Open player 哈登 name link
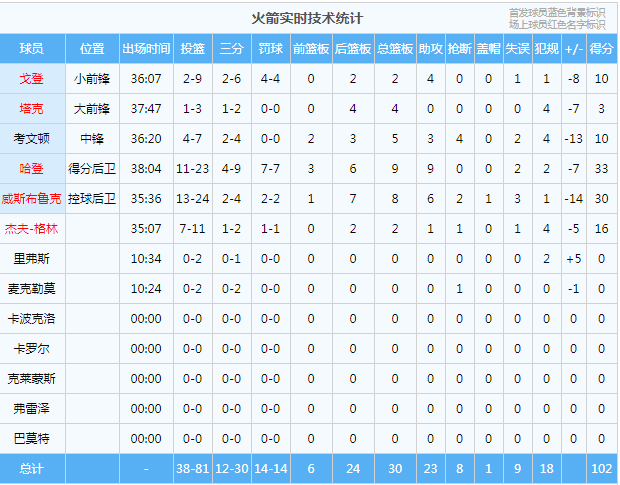The width and height of the screenshot is (620, 485). 32,169
